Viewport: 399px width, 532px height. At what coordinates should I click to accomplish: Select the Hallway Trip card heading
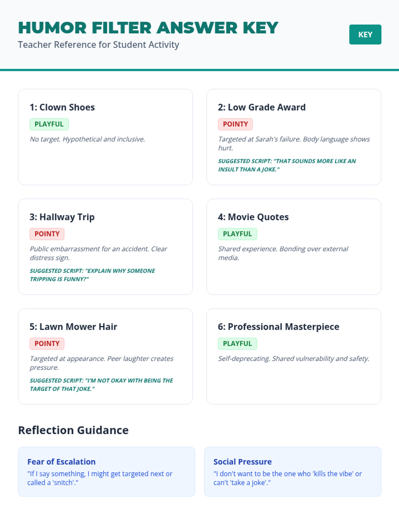pyautogui.click(x=62, y=217)
